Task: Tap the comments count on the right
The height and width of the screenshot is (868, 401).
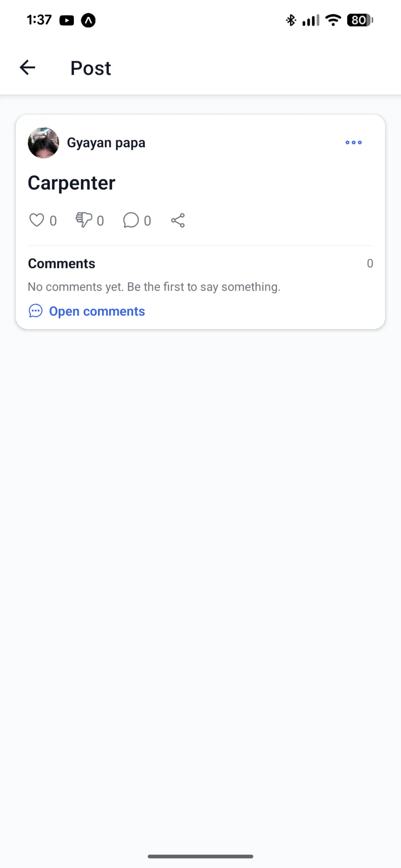Action: pyautogui.click(x=370, y=264)
